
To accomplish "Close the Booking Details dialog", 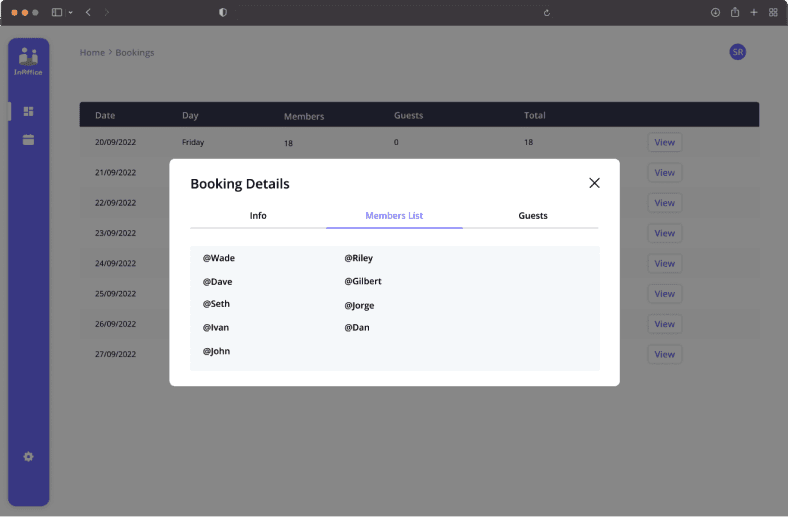I will click(x=594, y=183).
